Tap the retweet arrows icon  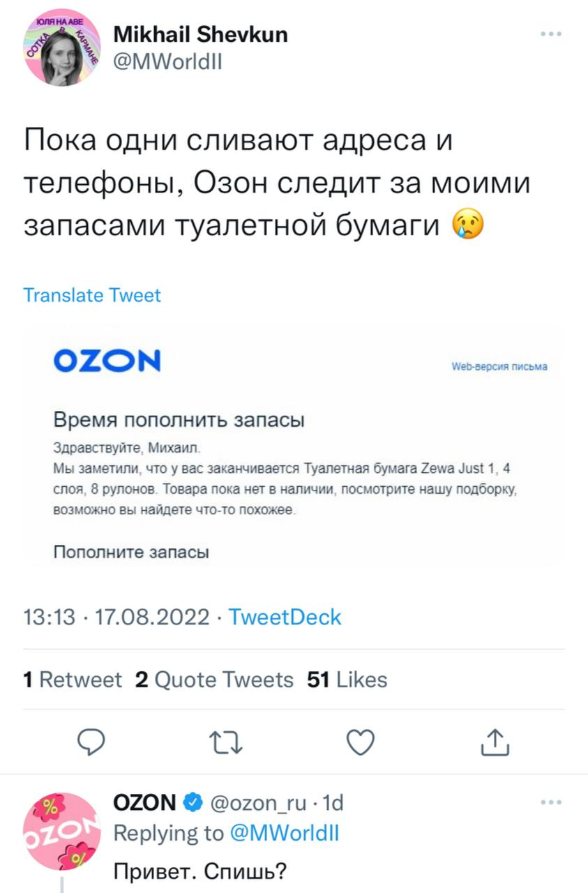226,742
